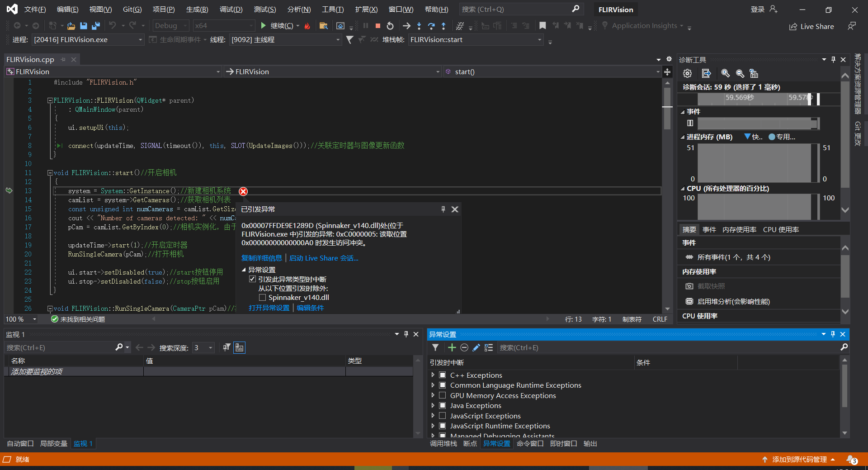Viewport: 868px width, 470px height.
Task: Click the diagnostic tools export output icon
Action: (x=706, y=73)
